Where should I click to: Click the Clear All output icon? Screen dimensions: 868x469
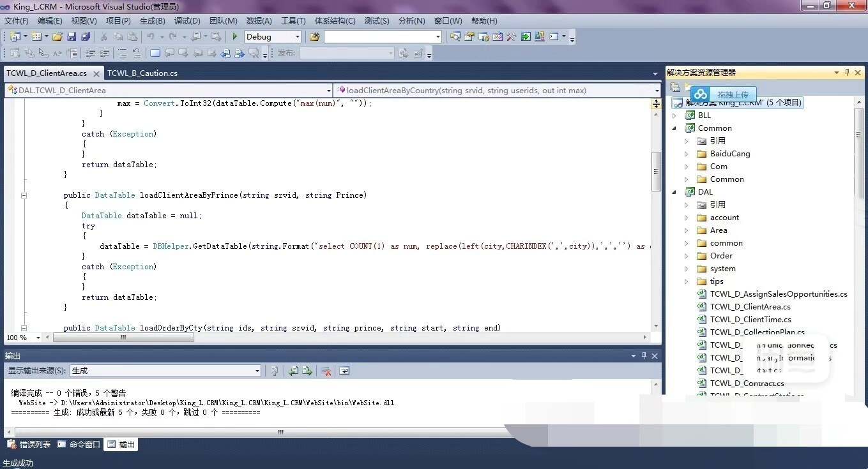tap(326, 371)
